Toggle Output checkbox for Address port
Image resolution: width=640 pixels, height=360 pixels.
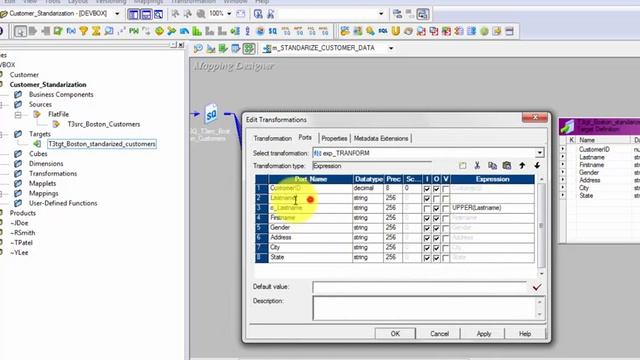[x=436, y=238]
